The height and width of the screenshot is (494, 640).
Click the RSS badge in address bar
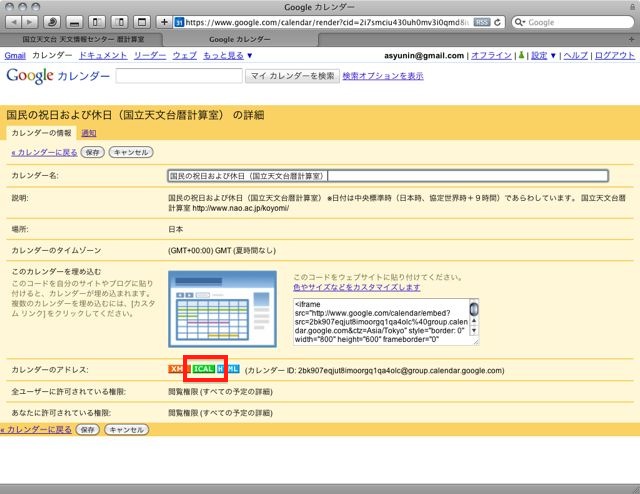tap(482, 22)
